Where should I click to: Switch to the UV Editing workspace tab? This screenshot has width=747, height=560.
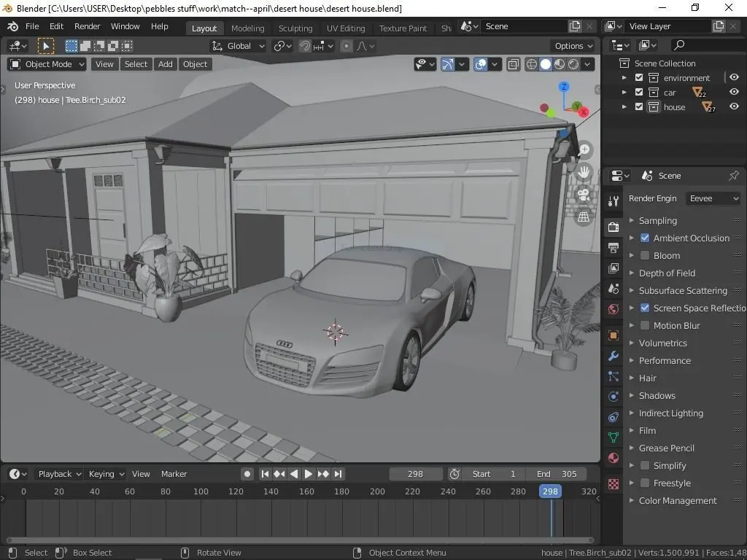point(346,28)
